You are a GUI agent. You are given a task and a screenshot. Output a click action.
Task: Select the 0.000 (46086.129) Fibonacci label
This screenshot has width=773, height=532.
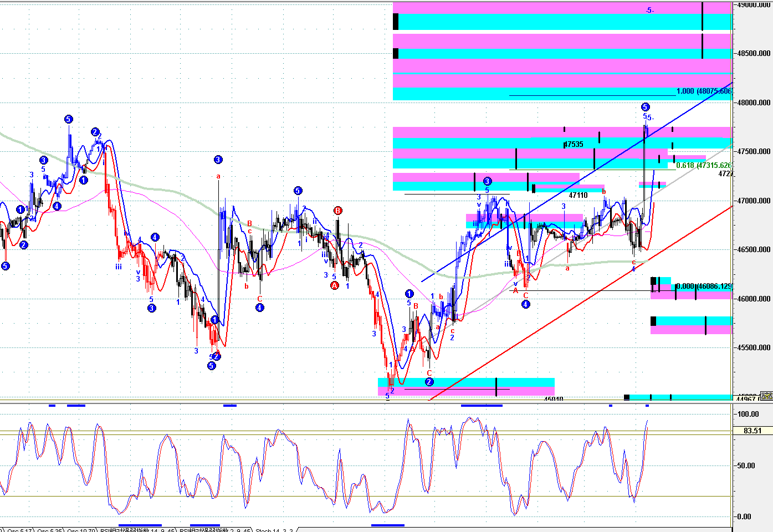pos(704,286)
